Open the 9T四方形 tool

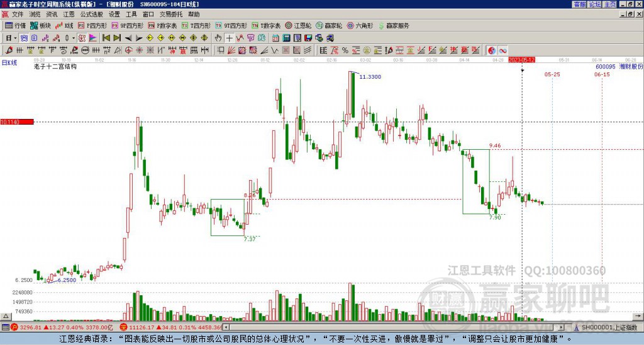click(x=231, y=25)
